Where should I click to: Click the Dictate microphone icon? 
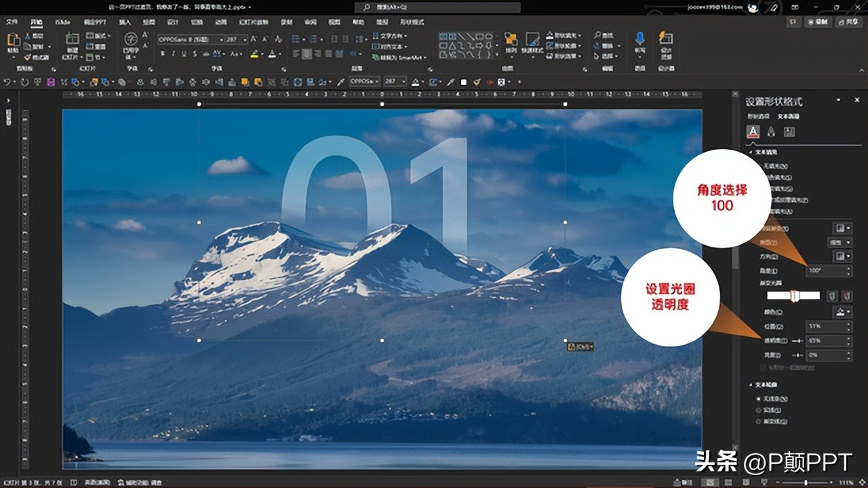[x=639, y=38]
